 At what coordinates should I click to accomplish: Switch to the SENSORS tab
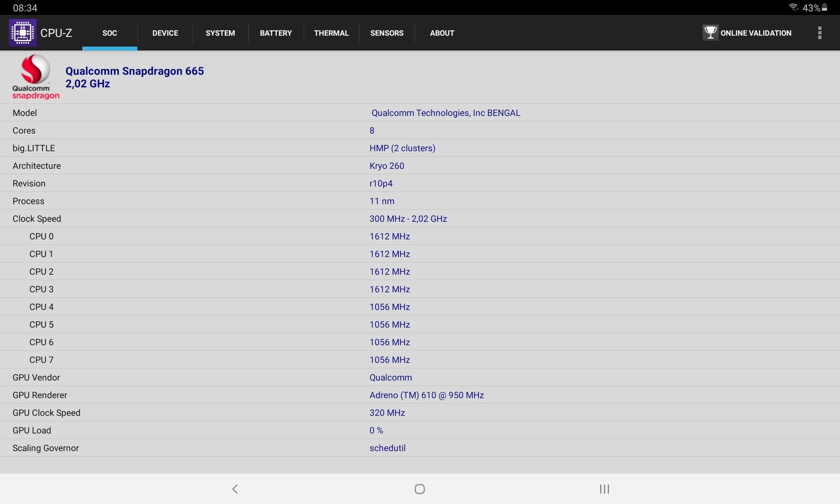(x=387, y=33)
